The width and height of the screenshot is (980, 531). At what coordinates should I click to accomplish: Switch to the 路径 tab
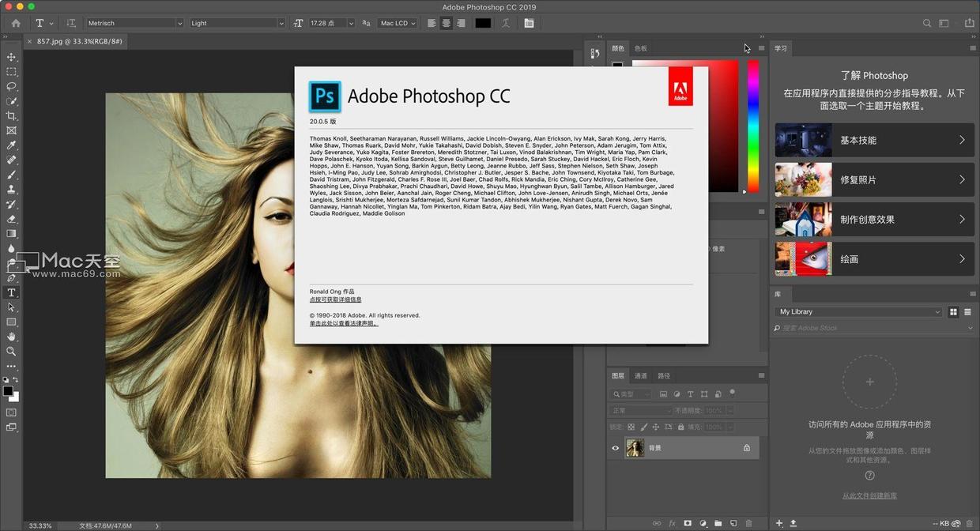coord(664,375)
